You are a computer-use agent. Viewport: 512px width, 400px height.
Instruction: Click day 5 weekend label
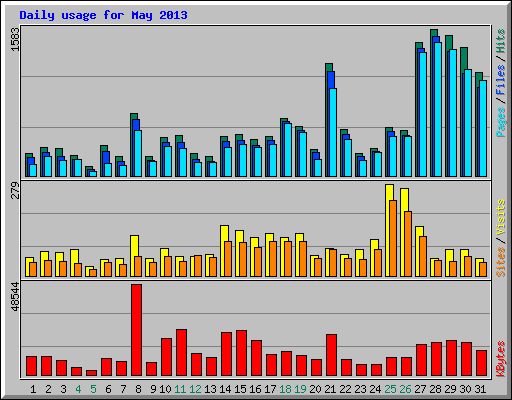coord(93,389)
